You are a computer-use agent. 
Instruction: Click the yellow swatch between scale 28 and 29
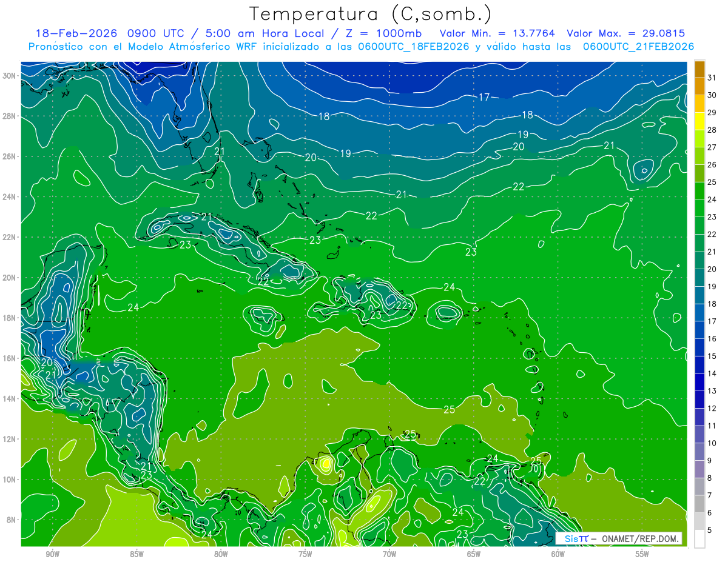700,121
